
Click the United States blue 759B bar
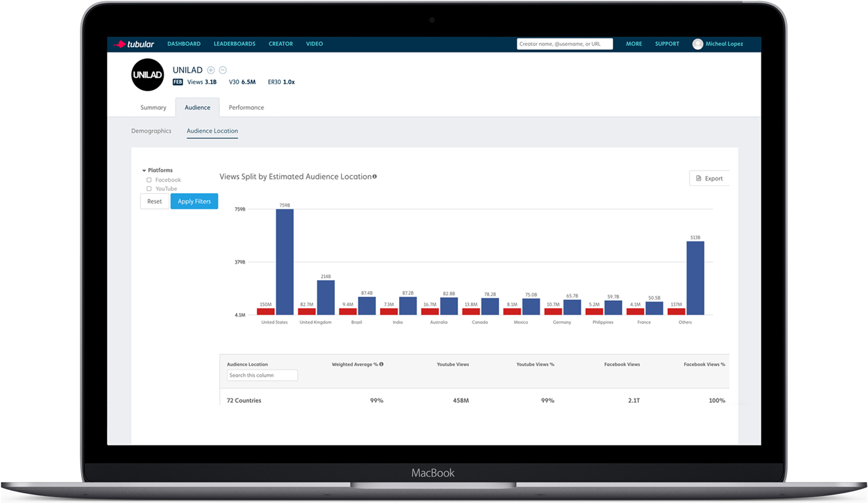pos(285,262)
